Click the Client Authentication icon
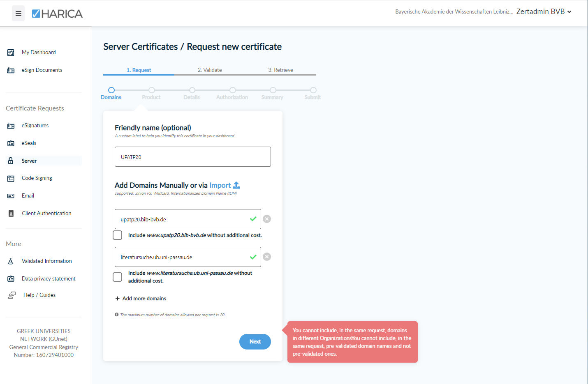 pyautogui.click(x=11, y=214)
